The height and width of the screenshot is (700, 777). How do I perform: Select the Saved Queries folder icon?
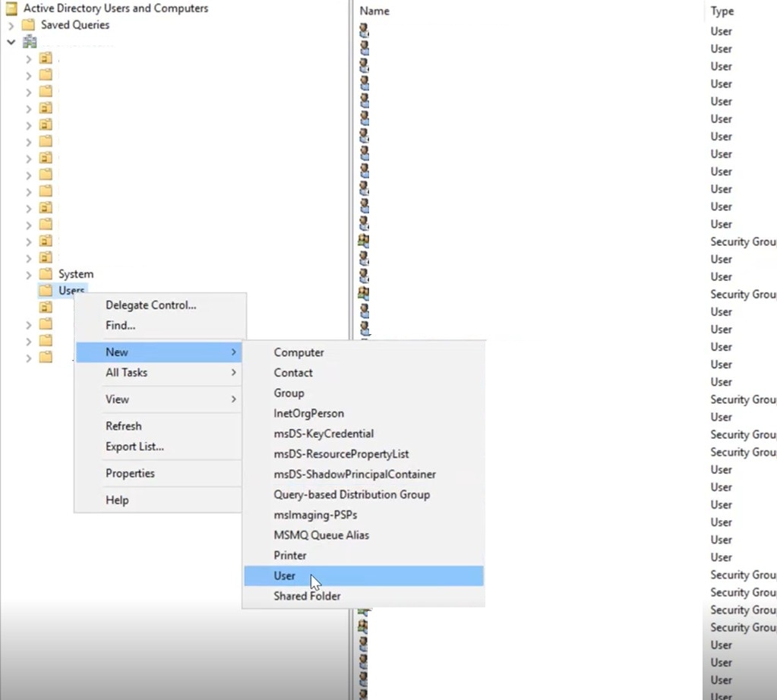click(29, 25)
